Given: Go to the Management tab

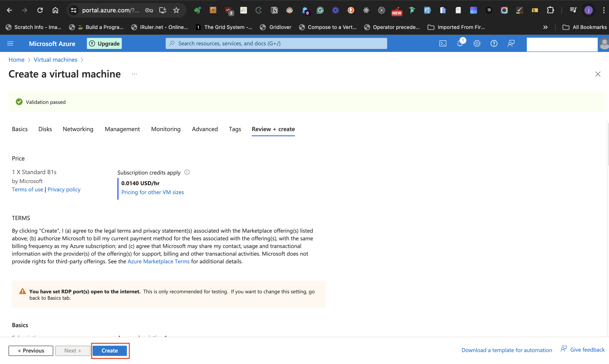Looking at the screenshot, I should [122, 129].
